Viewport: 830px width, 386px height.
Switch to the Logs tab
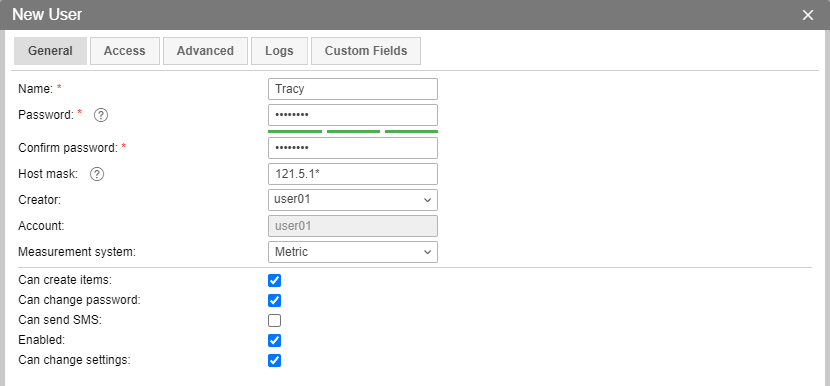pyautogui.click(x=279, y=51)
